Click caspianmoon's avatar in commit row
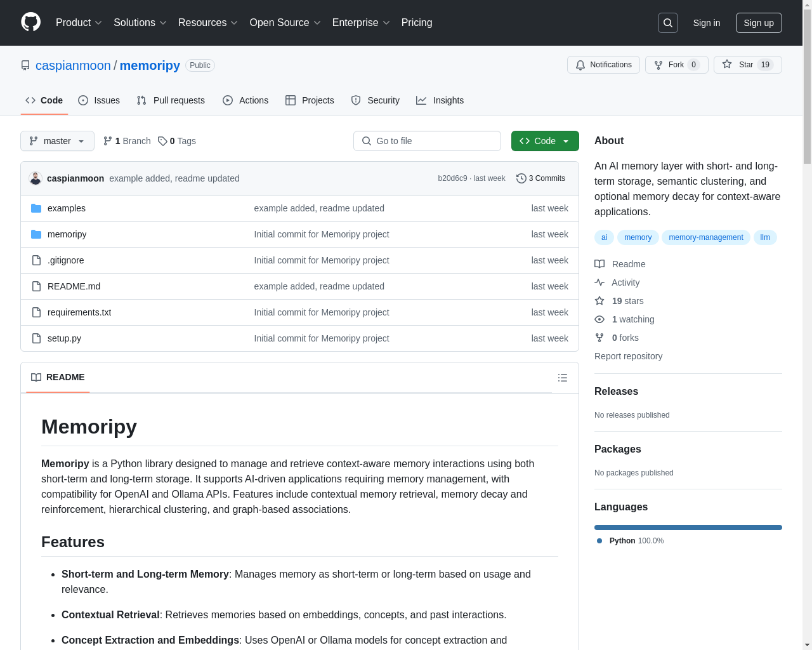 tap(36, 178)
